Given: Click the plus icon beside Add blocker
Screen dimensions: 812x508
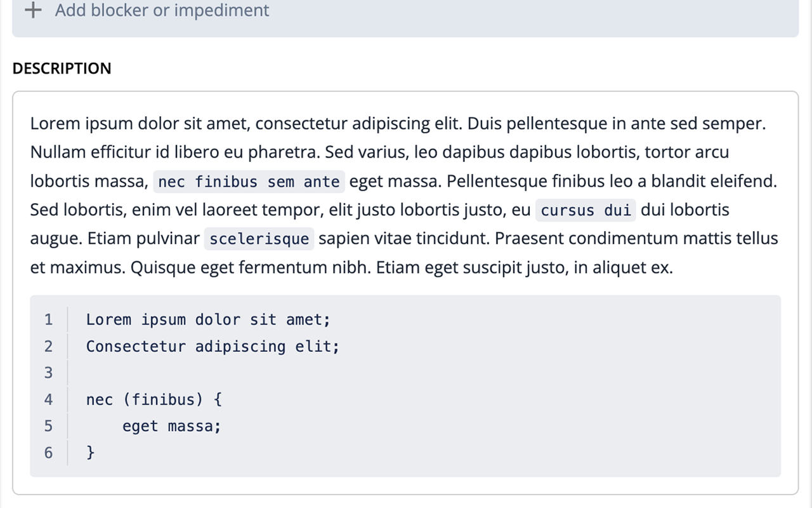Looking at the screenshot, I should [x=32, y=11].
